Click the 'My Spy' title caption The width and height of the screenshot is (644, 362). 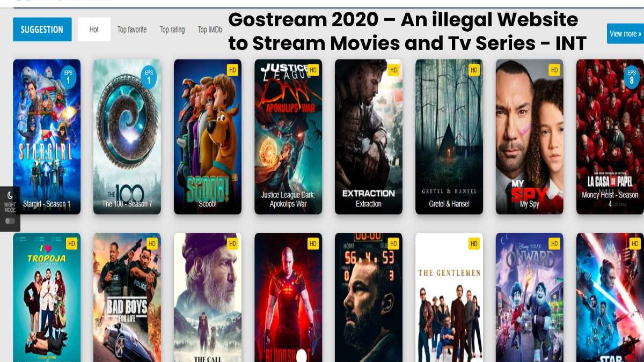pyautogui.click(x=530, y=204)
